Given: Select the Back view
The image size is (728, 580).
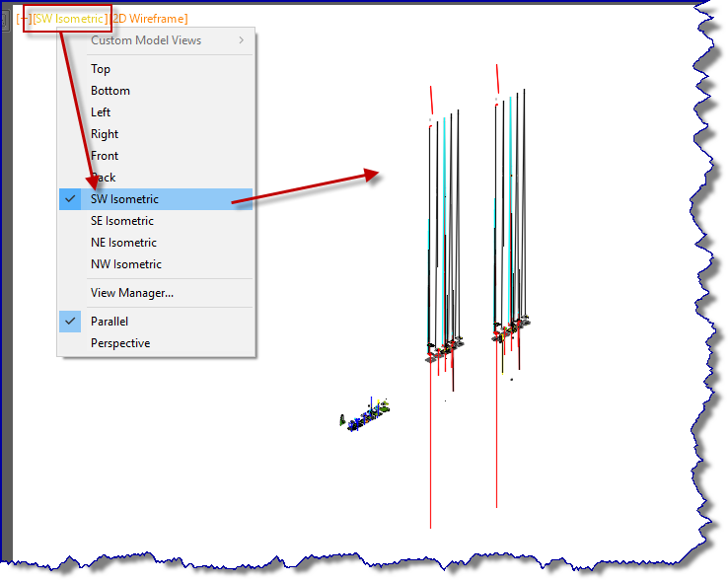Looking at the screenshot, I should pyautogui.click(x=156, y=178).
